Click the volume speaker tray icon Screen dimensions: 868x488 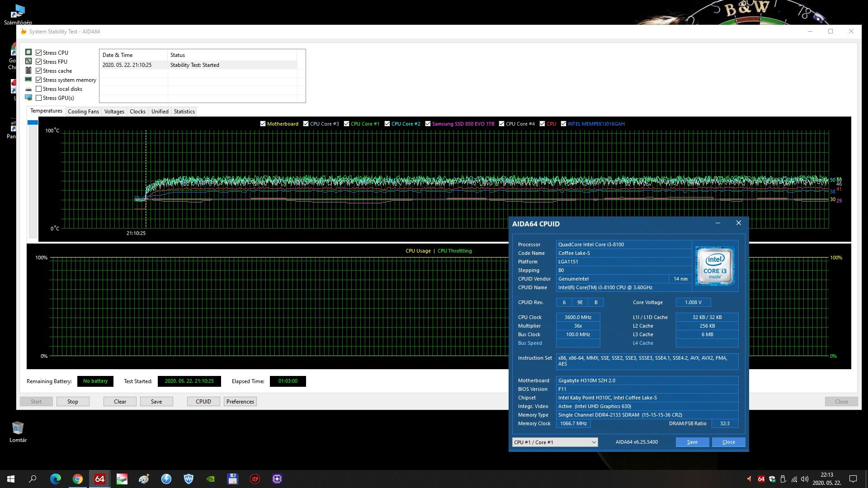[805, 479]
